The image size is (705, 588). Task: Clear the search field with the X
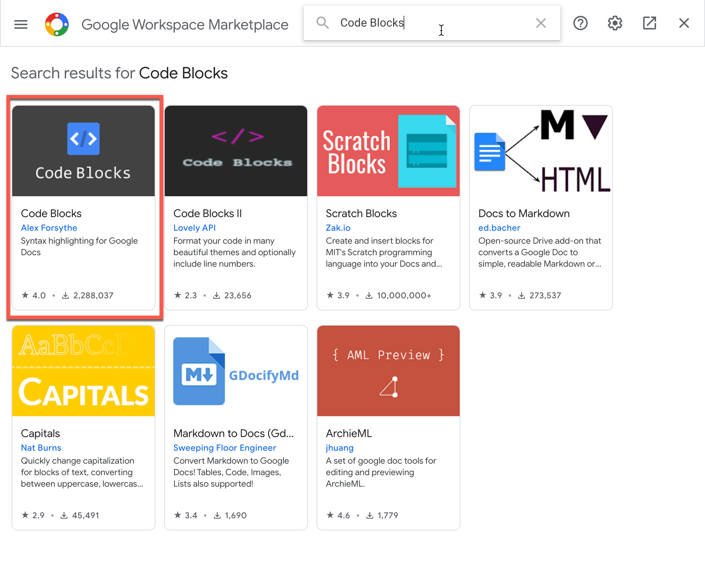pyautogui.click(x=541, y=23)
